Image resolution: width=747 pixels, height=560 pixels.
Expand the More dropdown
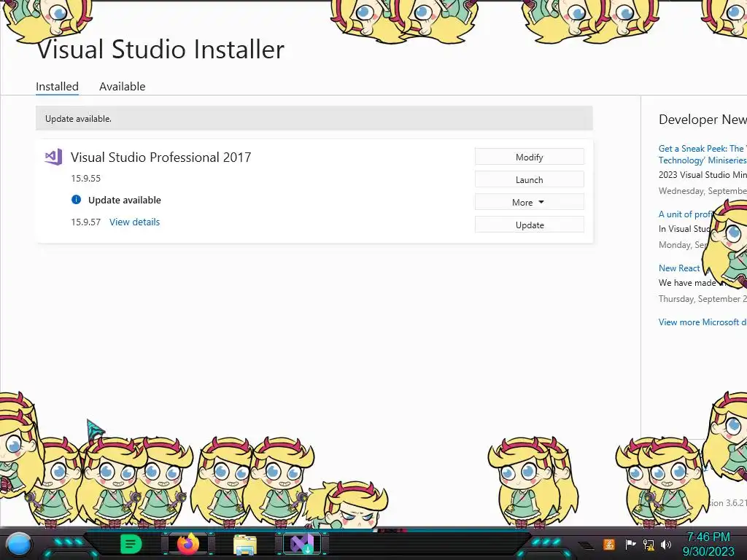point(530,203)
